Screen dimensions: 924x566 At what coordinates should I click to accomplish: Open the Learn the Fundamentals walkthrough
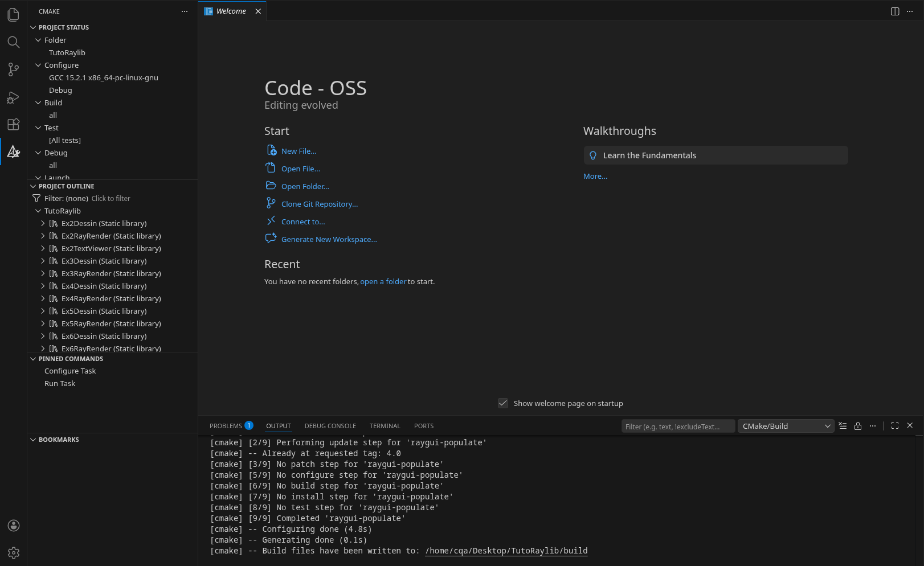[x=649, y=155]
